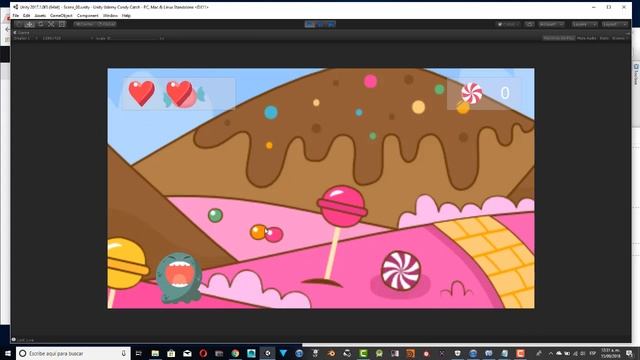The height and width of the screenshot is (360, 640).
Task: Open the game resolution dropdown
Action: tap(67, 38)
